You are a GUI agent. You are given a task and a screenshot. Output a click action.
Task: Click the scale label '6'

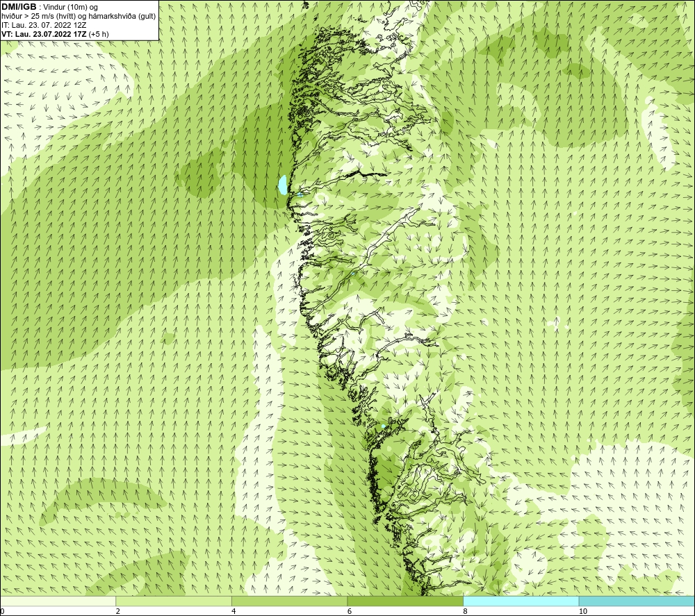pos(350,612)
